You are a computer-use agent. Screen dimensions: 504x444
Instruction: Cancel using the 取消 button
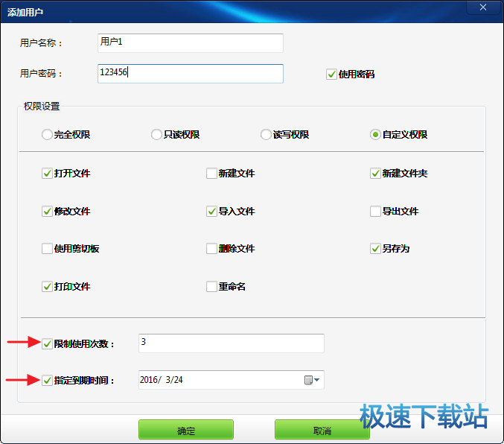[x=322, y=430]
